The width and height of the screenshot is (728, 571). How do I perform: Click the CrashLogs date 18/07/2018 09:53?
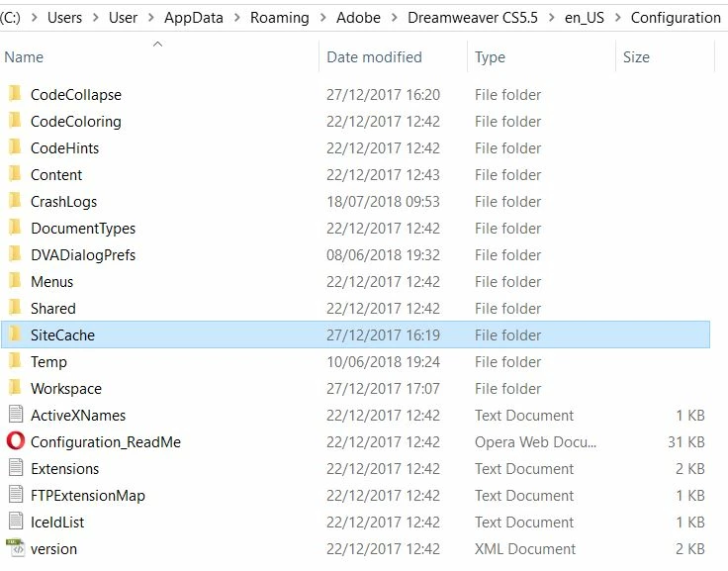(x=383, y=202)
